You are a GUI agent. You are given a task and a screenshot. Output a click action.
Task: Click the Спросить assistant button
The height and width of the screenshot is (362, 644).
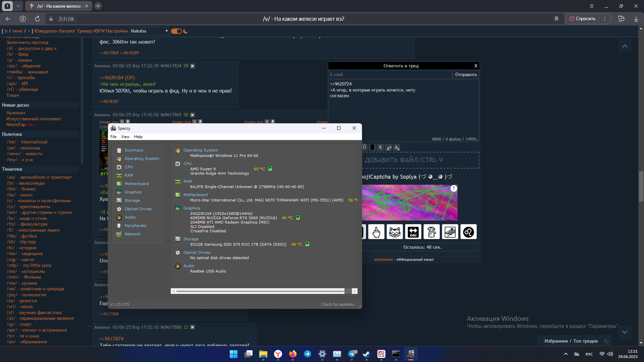tap(582, 19)
